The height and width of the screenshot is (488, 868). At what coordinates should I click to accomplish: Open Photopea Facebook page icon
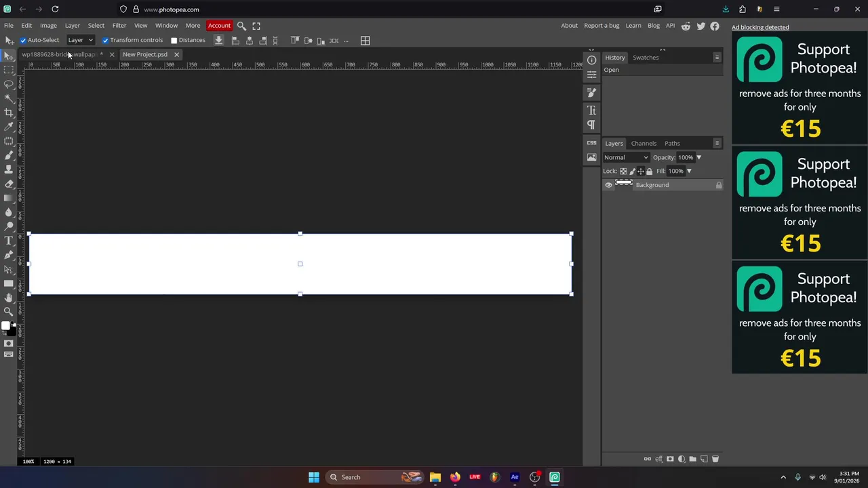[715, 26]
